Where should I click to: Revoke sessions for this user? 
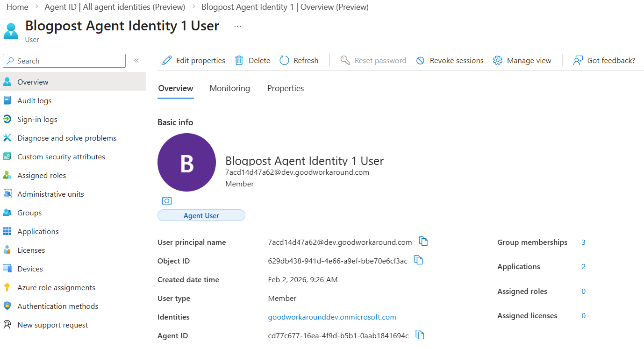450,61
